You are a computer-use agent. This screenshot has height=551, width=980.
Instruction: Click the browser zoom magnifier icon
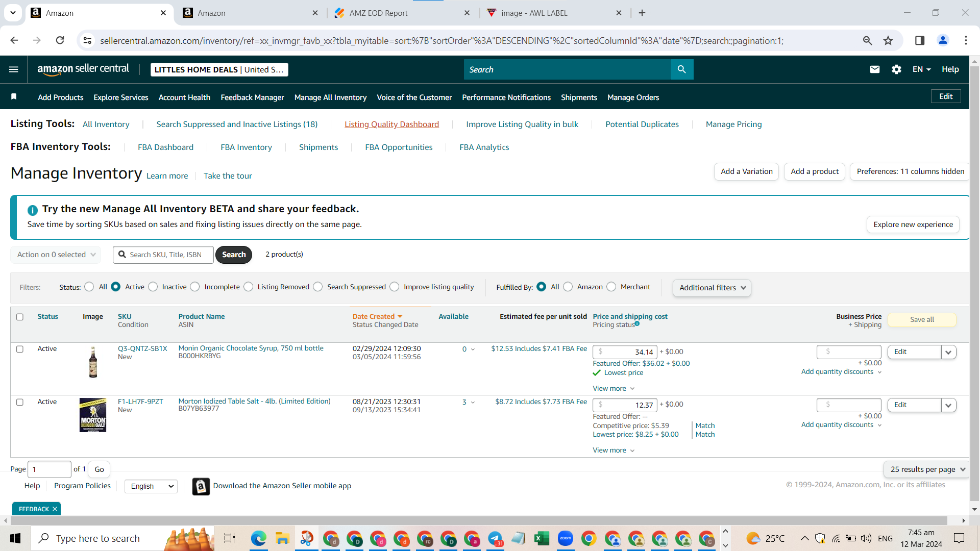(867, 40)
